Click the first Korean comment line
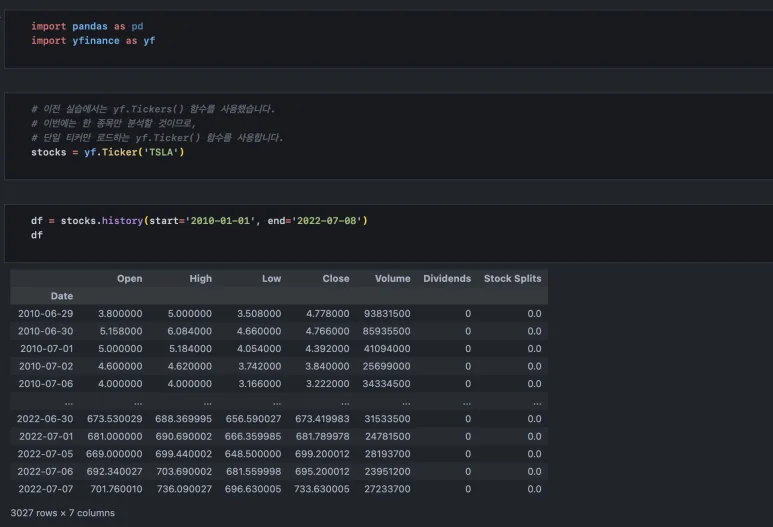The image size is (773, 527). (152, 108)
